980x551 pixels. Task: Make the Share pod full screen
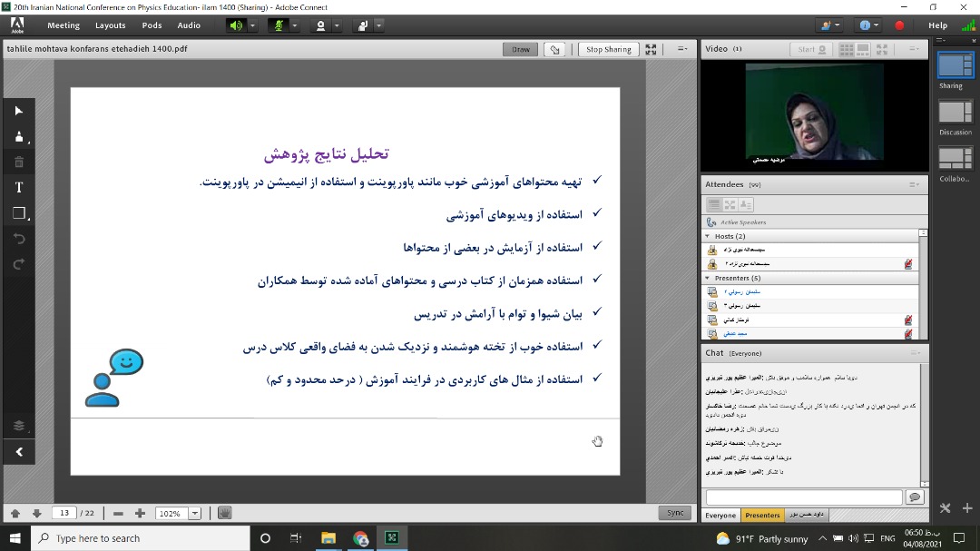[x=652, y=50]
